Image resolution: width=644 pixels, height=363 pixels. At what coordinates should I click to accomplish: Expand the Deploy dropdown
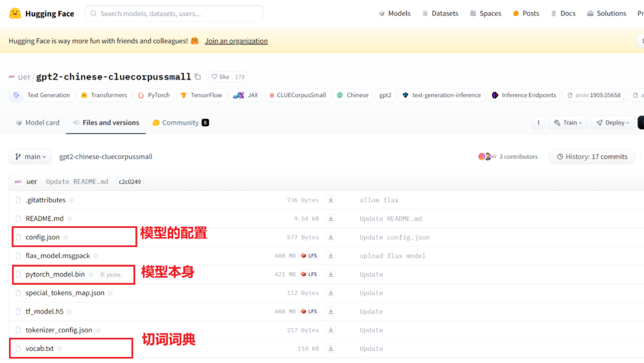(x=613, y=122)
